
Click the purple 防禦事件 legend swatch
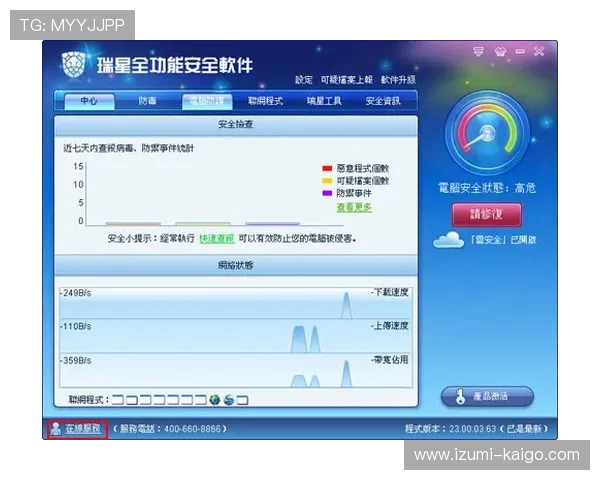click(x=327, y=193)
